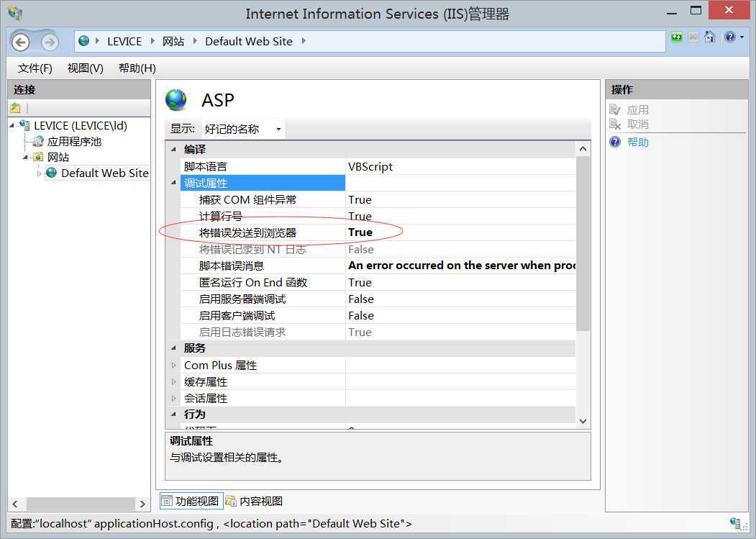756x539 pixels.
Task: Collapse the 编译 section
Action: pyautogui.click(x=173, y=149)
